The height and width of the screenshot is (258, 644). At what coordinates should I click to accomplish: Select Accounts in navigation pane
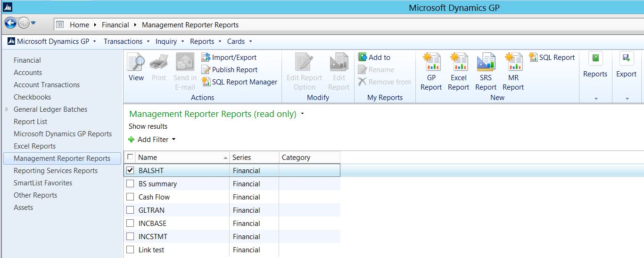[28, 72]
